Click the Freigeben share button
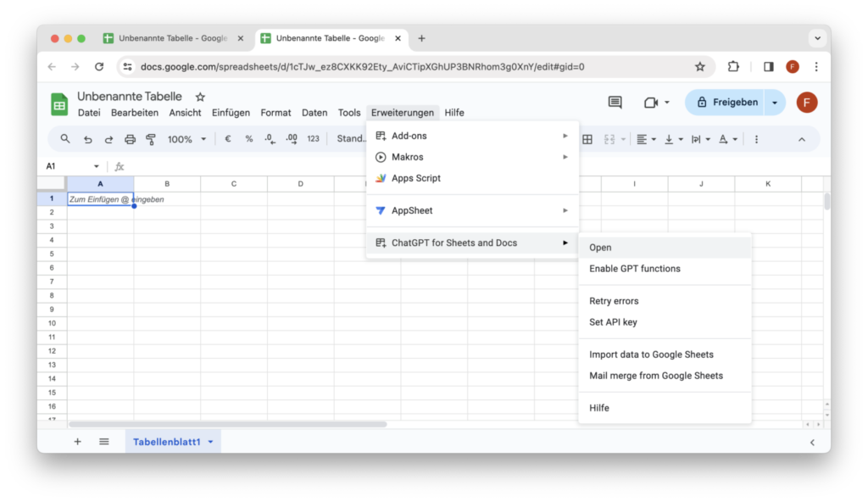868x502 pixels. 726,103
